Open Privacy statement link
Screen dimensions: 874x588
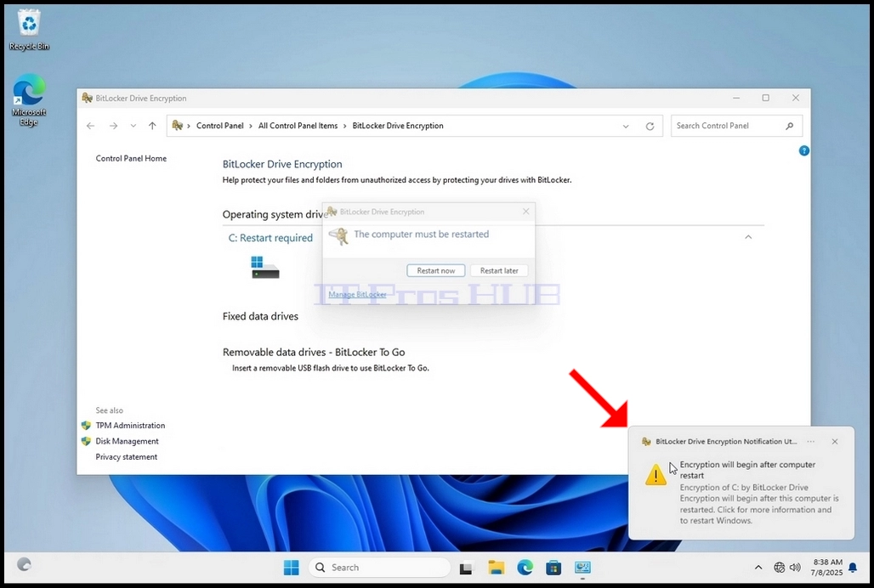point(126,456)
